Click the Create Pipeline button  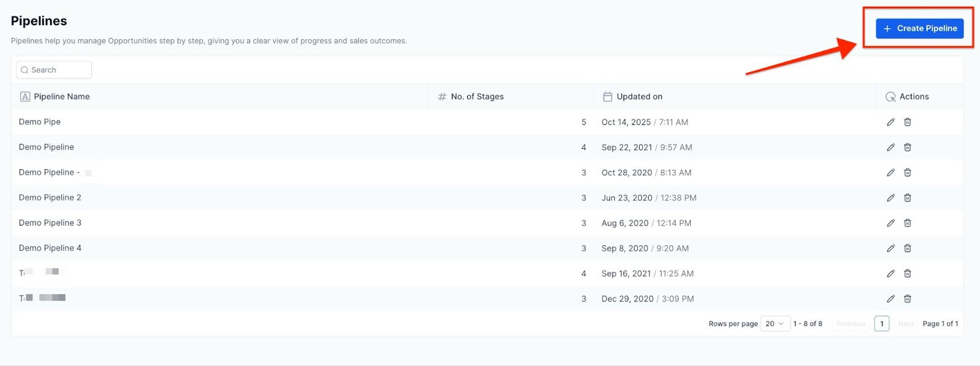[x=919, y=28]
